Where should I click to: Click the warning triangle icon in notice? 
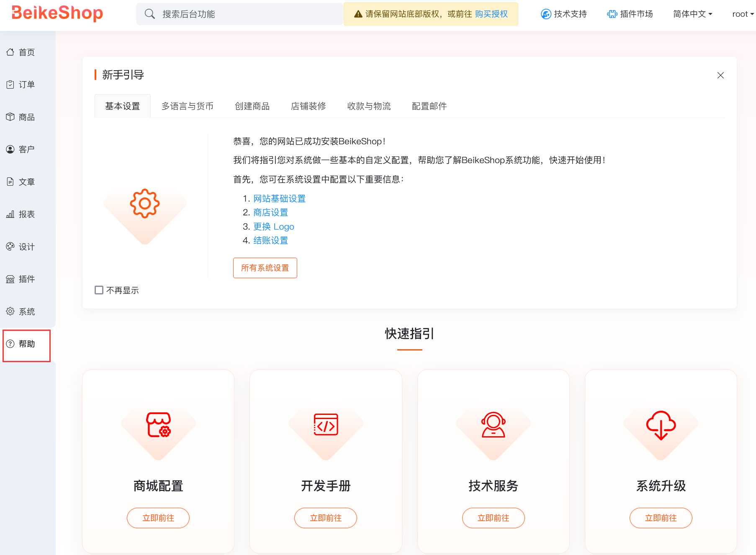(x=358, y=14)
